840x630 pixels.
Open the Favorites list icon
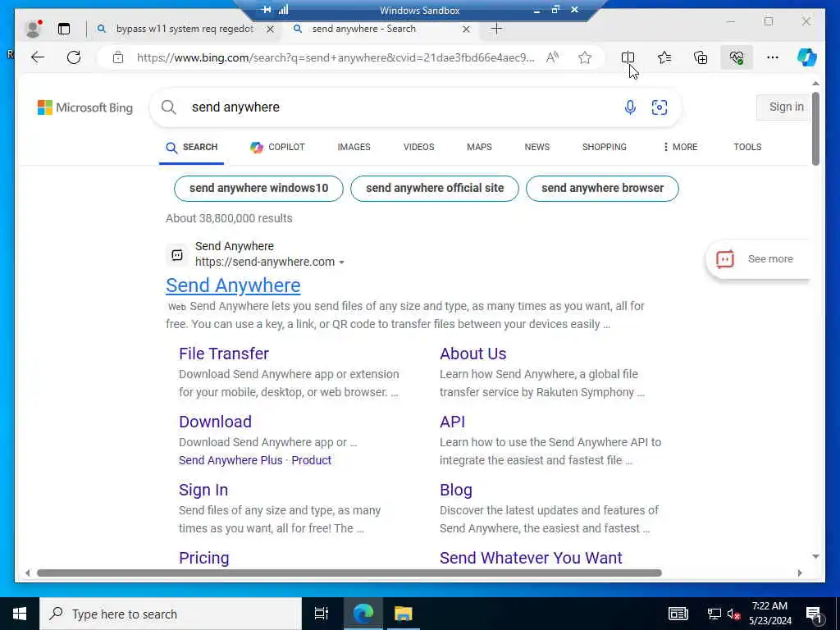coord(664,57)
